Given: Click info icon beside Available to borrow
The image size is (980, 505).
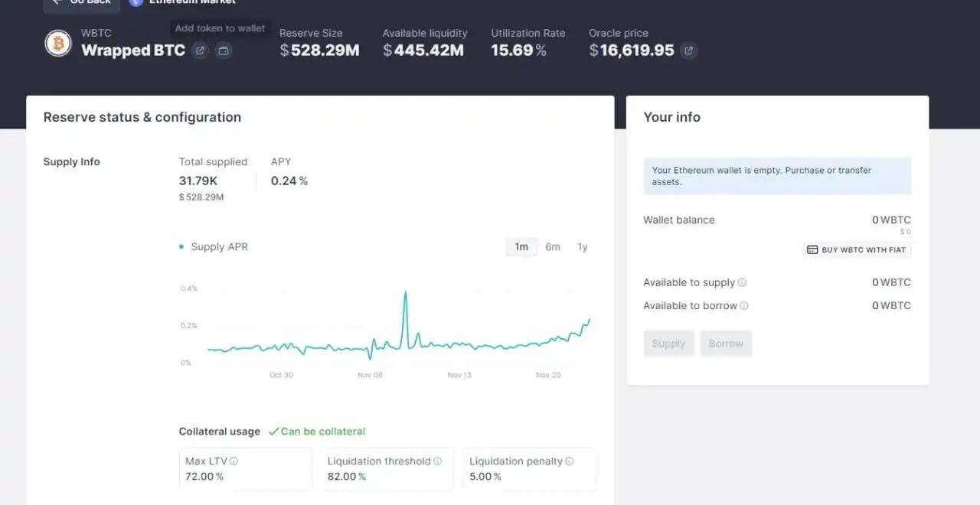Looking at the screenshot, I should (744, 305).
